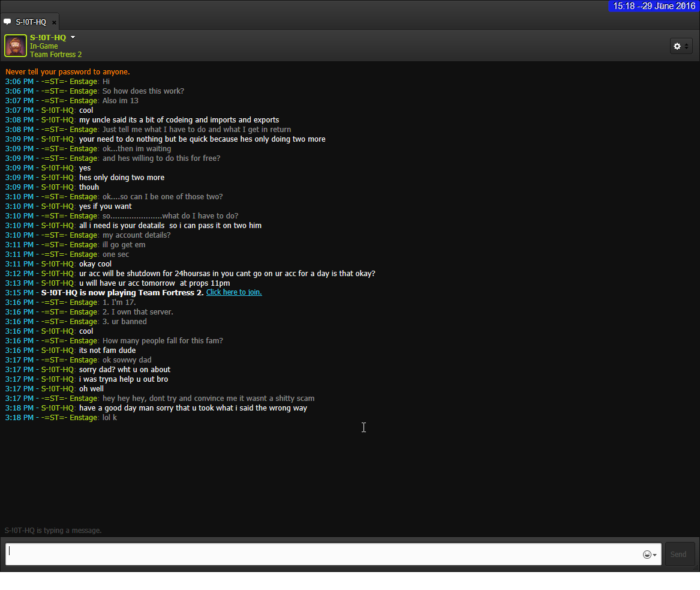Open the emoticon smiley picker
This screenshot has width=700, height=590.
pos(647,555)
